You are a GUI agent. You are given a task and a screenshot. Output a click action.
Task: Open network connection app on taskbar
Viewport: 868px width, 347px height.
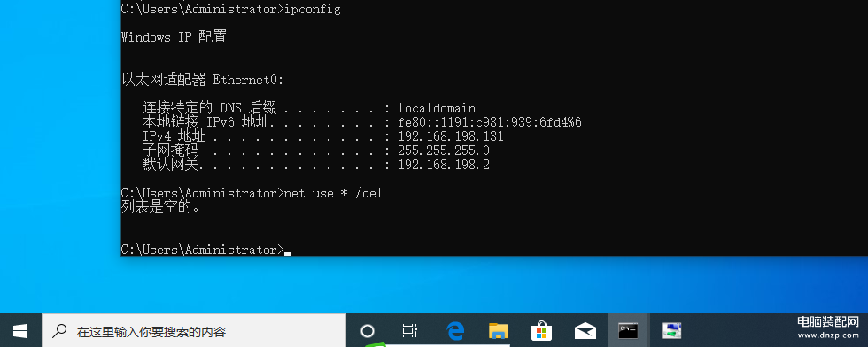pos(671,331)
